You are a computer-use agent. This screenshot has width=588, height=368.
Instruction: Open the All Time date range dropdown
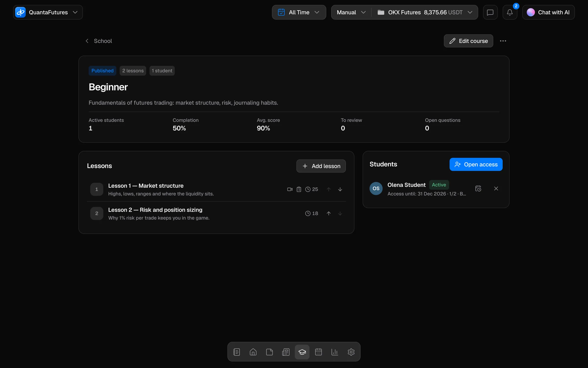pyautogui.click(x=299, y=12)
